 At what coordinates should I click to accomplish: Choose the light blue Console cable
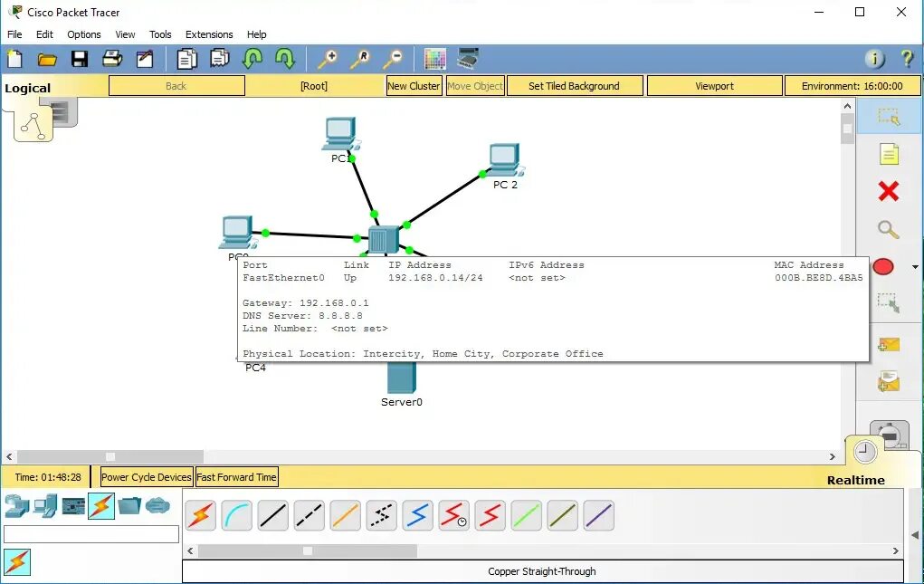pyautogui.click(x=237, y=516)
